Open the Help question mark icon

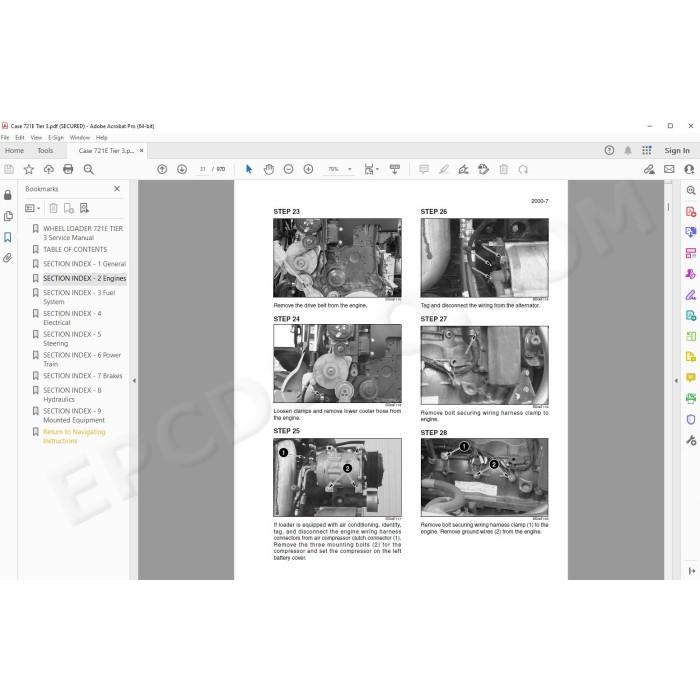click(609, 150)
